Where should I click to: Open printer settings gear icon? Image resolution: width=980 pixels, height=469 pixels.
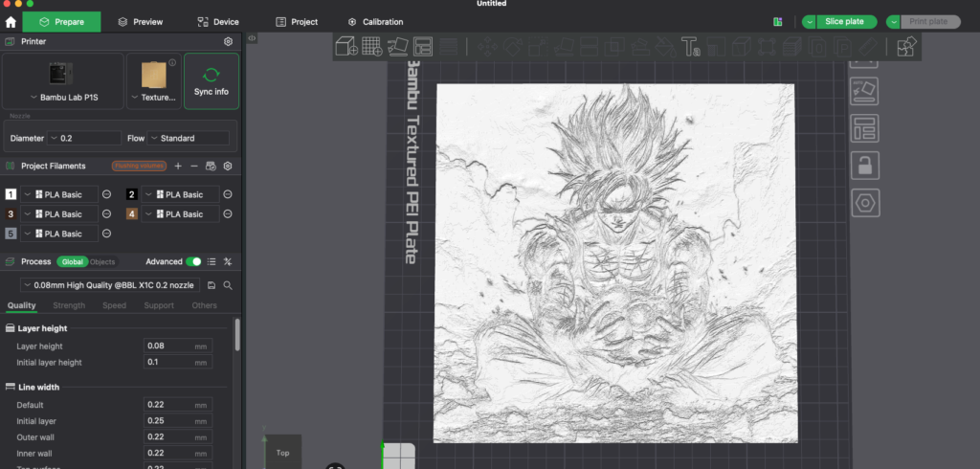[x=228, y=42]
